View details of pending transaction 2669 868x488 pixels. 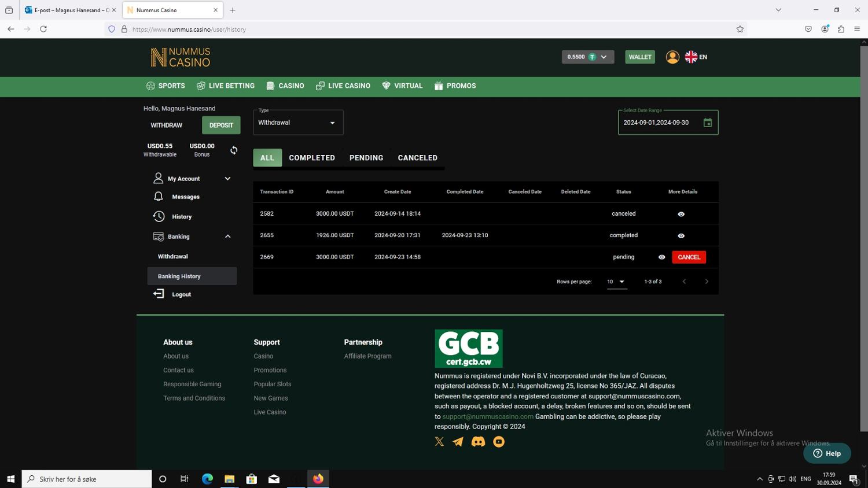click(661, 257)
